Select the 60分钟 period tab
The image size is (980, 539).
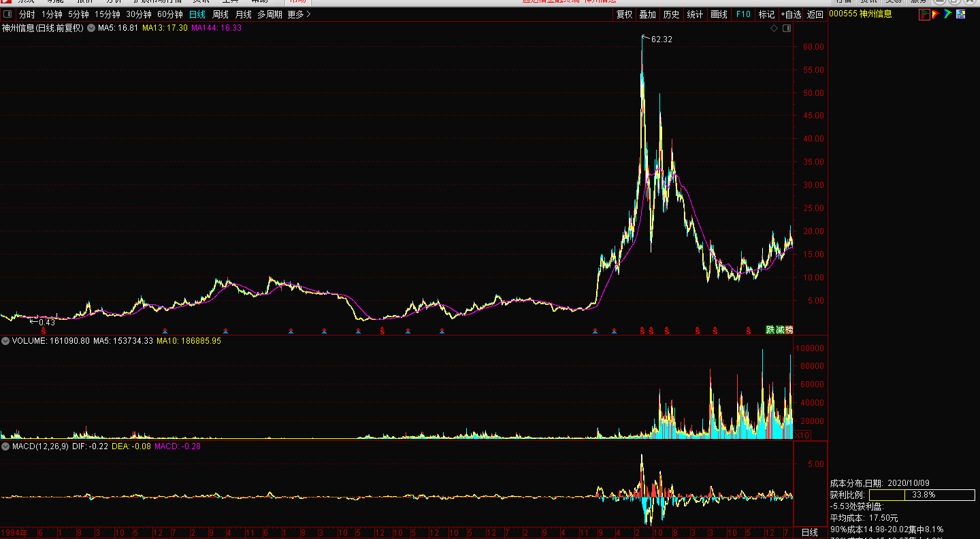coord(169,14)
